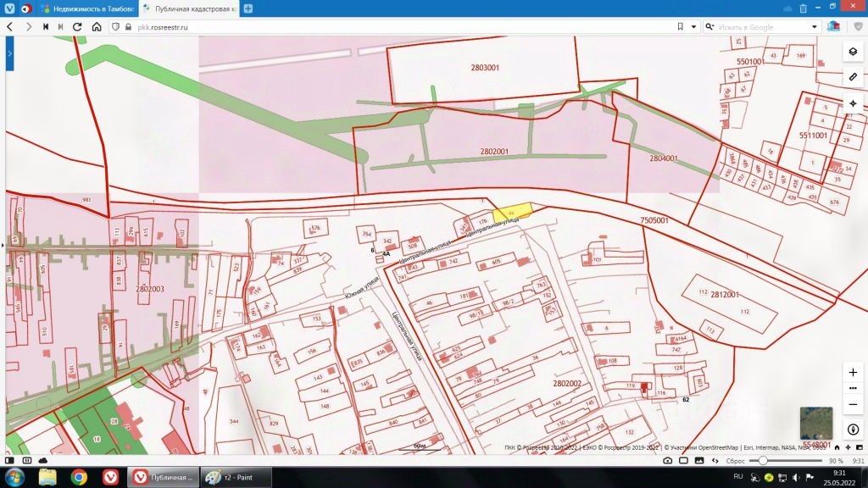Open a new tab with plus button
Screen dimensions: 868x488
[248, 8]
